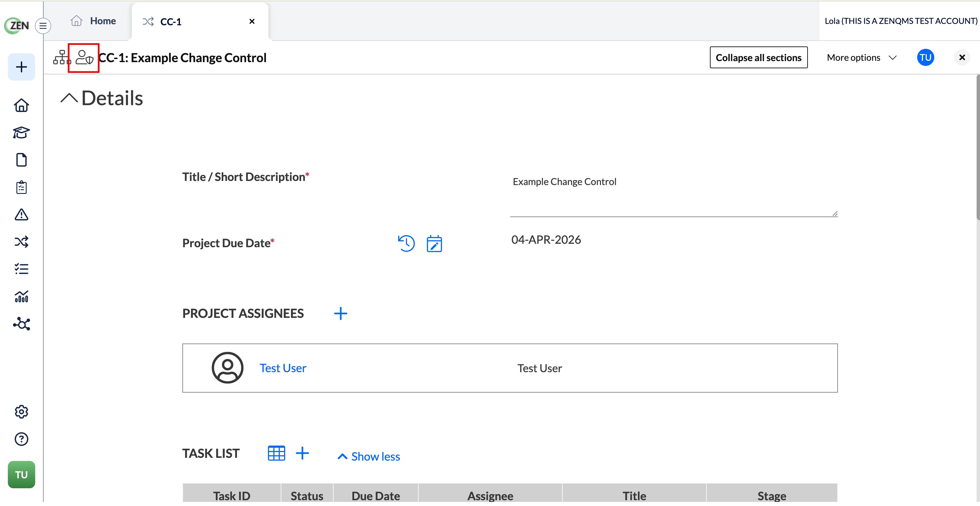This screenshot has width=980, height=506.
Task: Open the Home icon in the sidebar
Action: 21,106
